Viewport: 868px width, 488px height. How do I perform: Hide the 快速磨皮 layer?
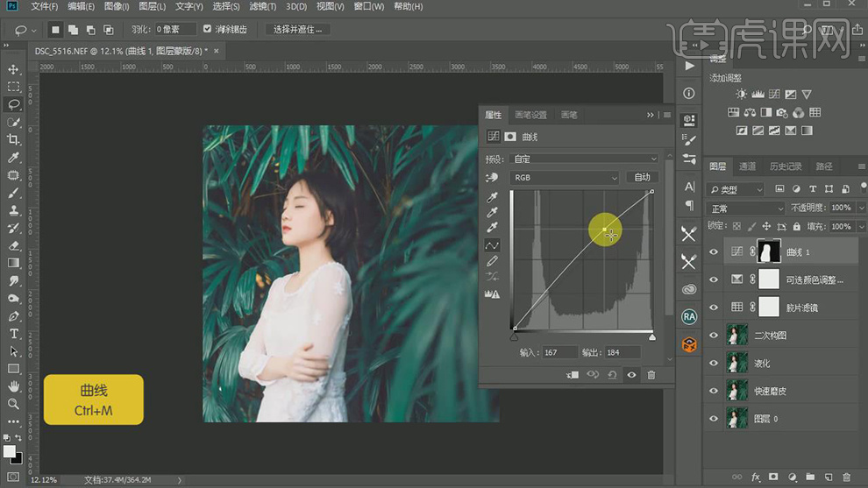coord(714,391)
